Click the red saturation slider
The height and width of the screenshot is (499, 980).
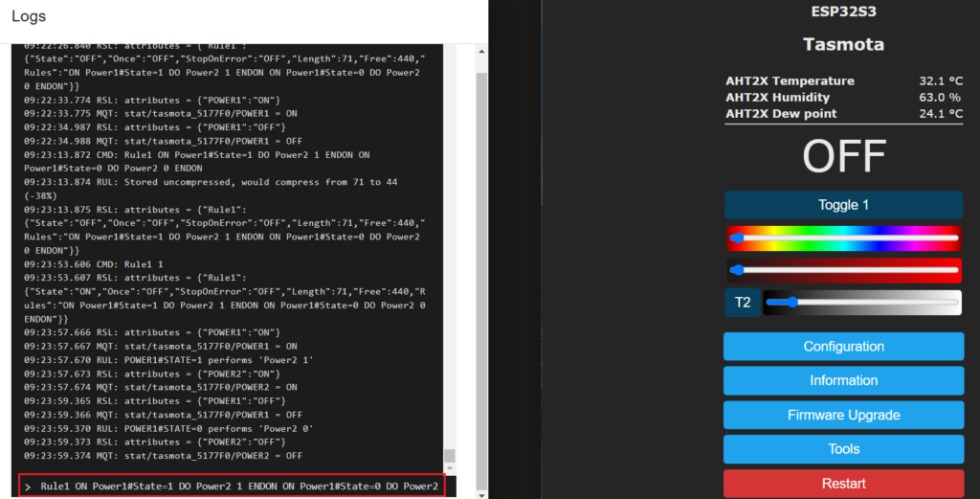click(844, 270)
